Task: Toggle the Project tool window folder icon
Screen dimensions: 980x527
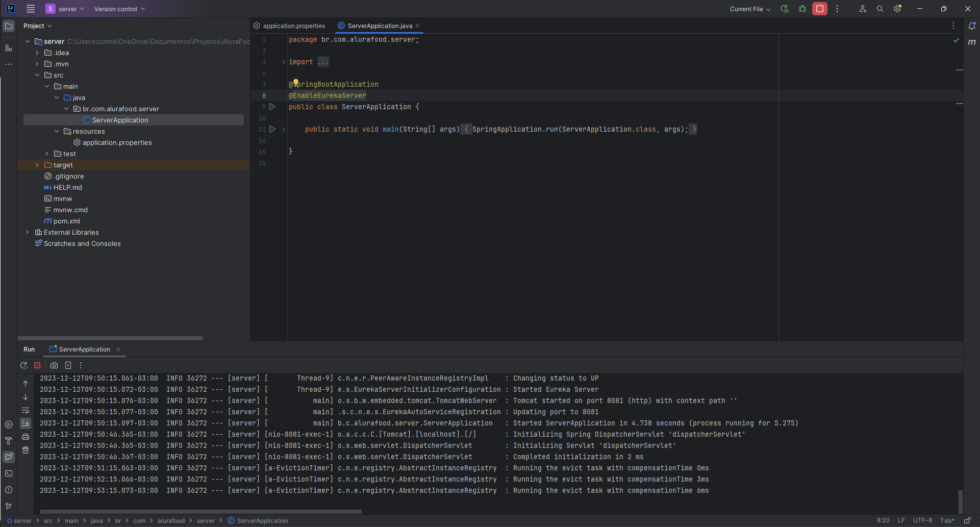Action: coord(9,26)
